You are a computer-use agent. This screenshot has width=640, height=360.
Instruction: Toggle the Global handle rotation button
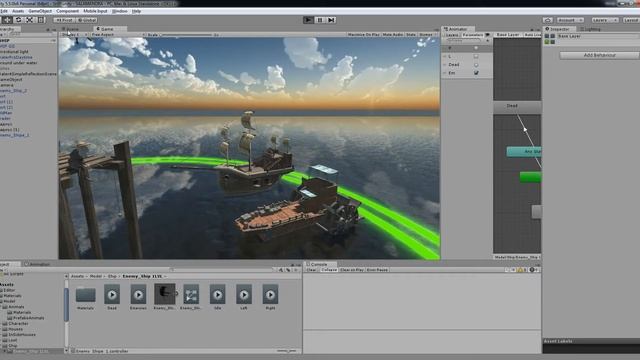87,20
